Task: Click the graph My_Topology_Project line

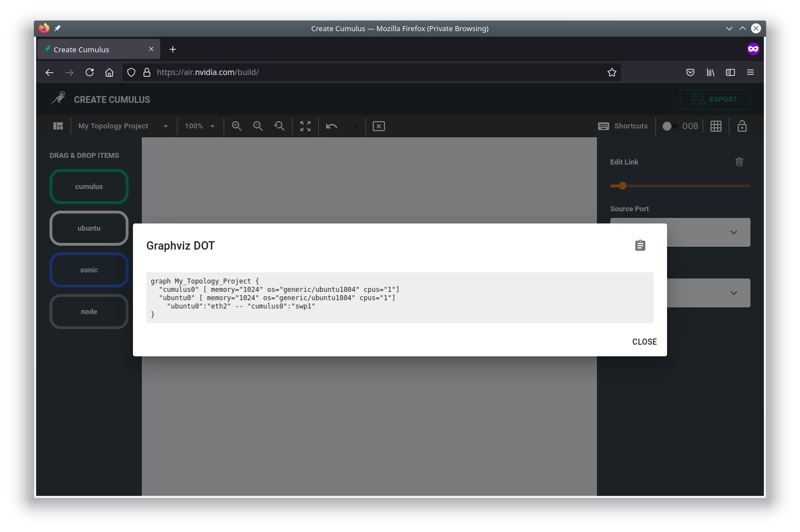Action: pyautogui.click(x=205, y=281)
